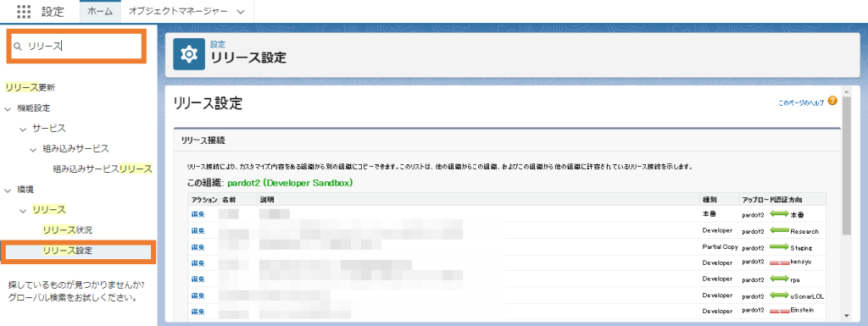Click the magnifier icon in Quick Find
The width and height of the screenshot is (868, 326).
(x=18, y=47)
